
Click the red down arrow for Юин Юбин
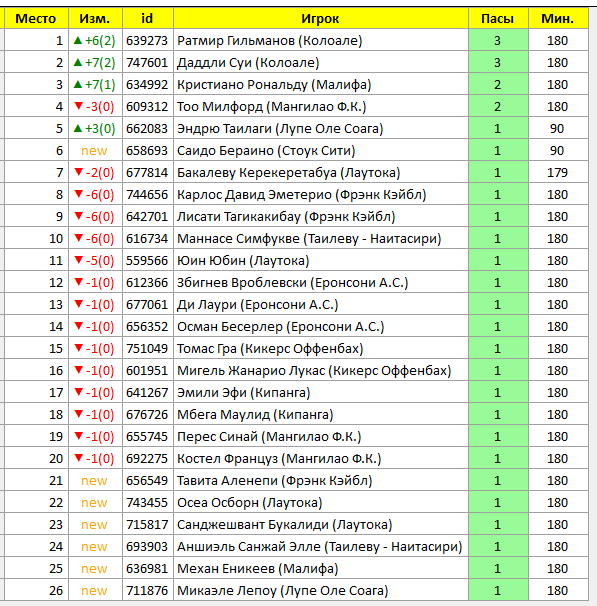(x=78, y=260)
